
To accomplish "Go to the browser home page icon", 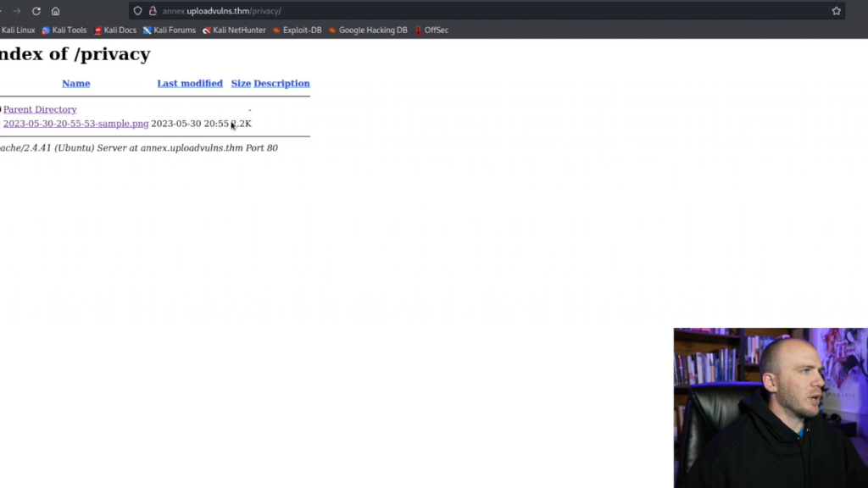I will coord(55,11).
